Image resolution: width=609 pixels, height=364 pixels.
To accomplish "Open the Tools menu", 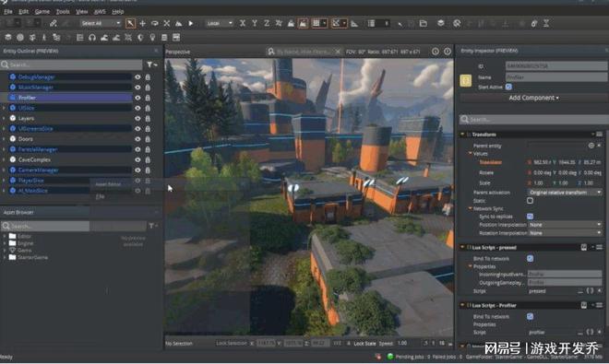I will 63,12.
